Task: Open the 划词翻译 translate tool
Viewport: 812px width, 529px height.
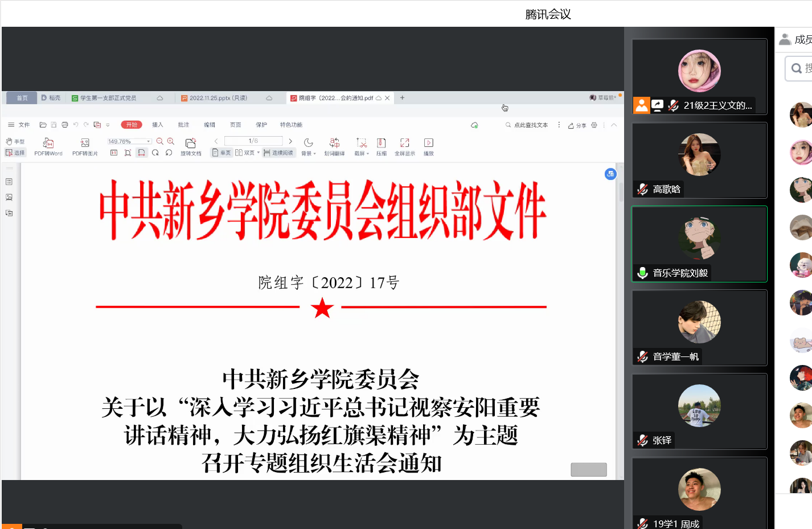Action: (x=334, y=143)
